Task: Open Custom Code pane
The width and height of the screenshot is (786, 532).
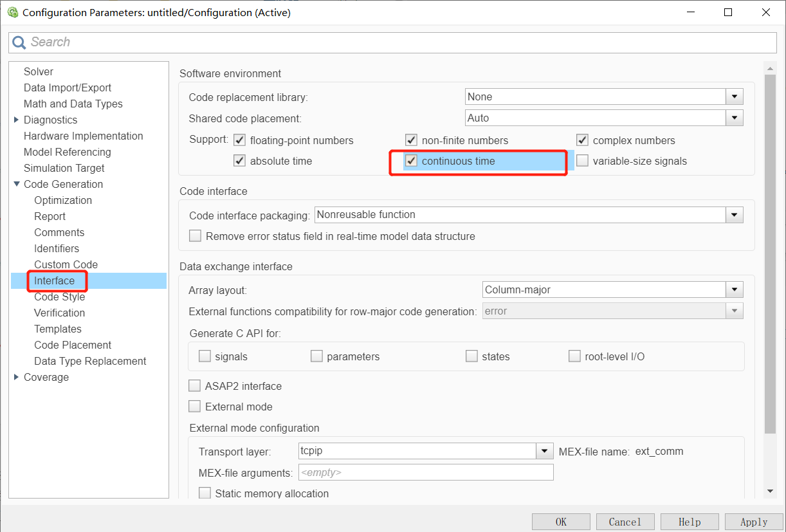Action: [66, 264]
